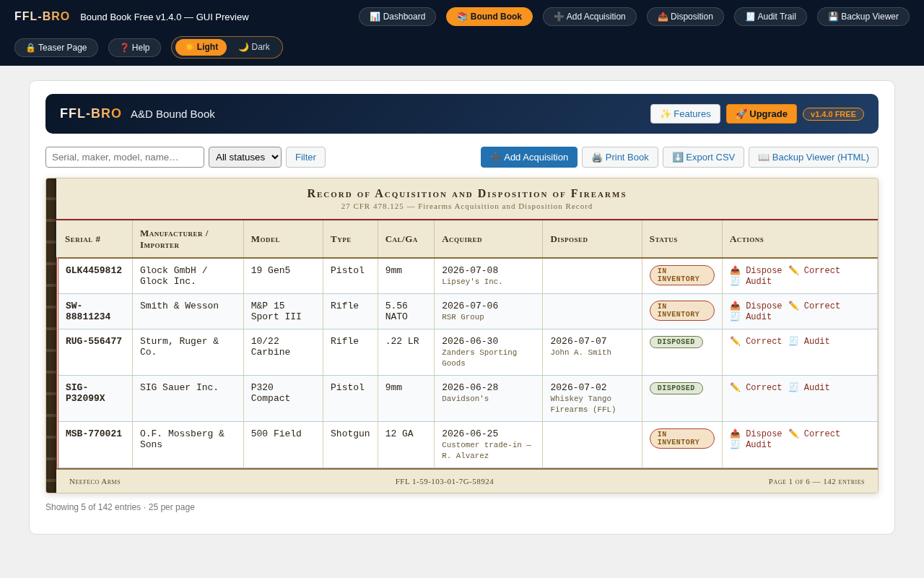The image size is (924, 578).
Task: Correct the GLK4459812 entry
Action: pos(814,271)
